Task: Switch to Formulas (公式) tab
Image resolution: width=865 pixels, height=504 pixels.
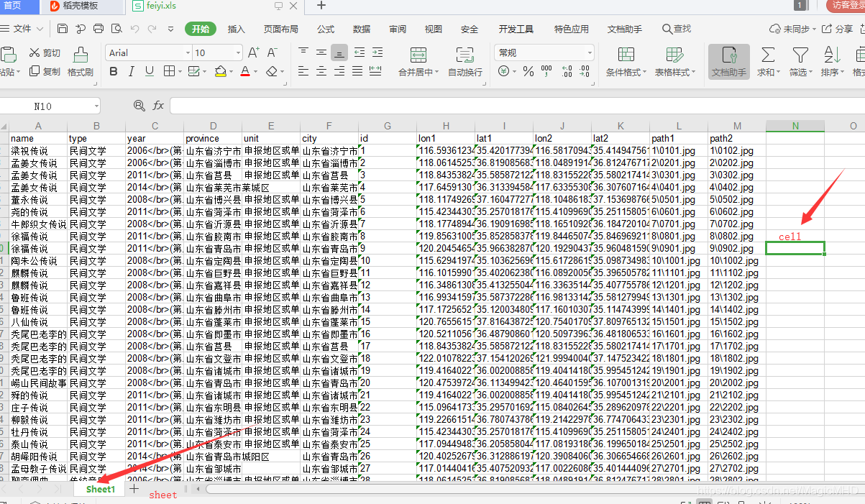Action: pos(326,29)
